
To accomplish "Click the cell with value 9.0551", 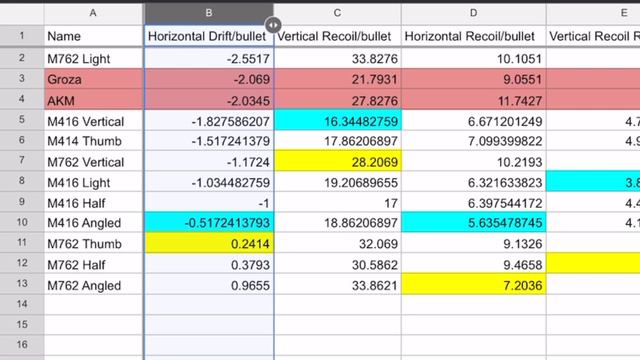I will [473, 79].
